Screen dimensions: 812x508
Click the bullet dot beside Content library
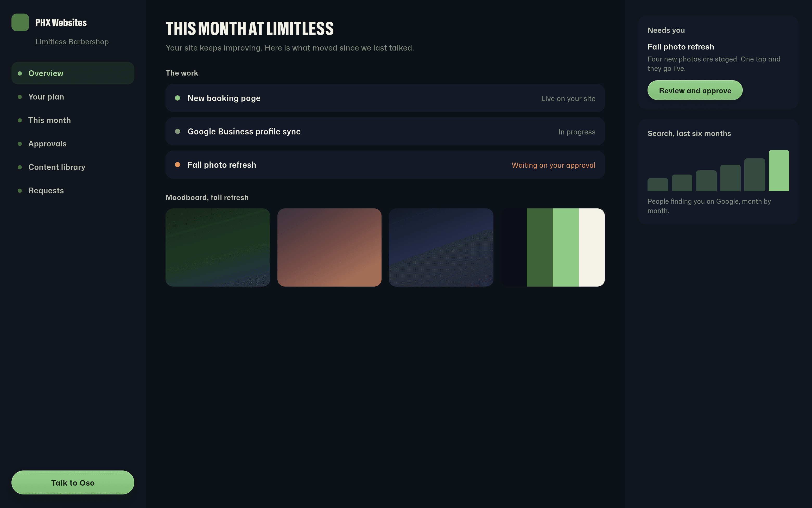[x=20, y=167]
